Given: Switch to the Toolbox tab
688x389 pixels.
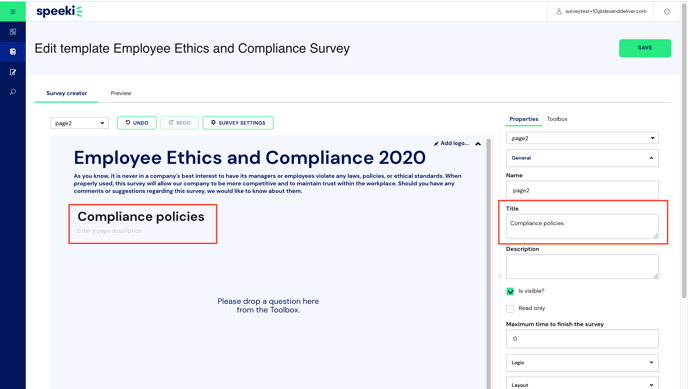Looking at the screenshot, I should [x=557, y=119].
